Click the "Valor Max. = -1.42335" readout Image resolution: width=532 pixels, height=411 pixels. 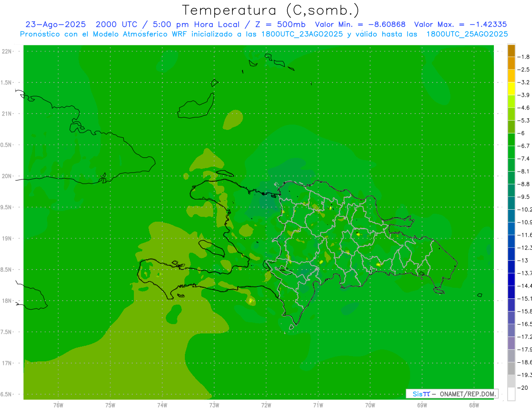(460, 24)
